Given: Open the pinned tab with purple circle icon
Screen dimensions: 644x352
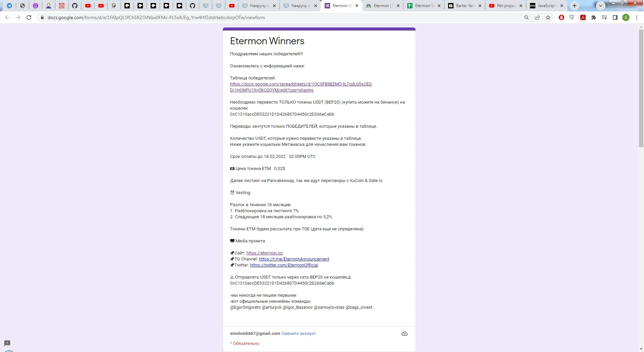Looking at the screenshot, I should pos(36,6).
